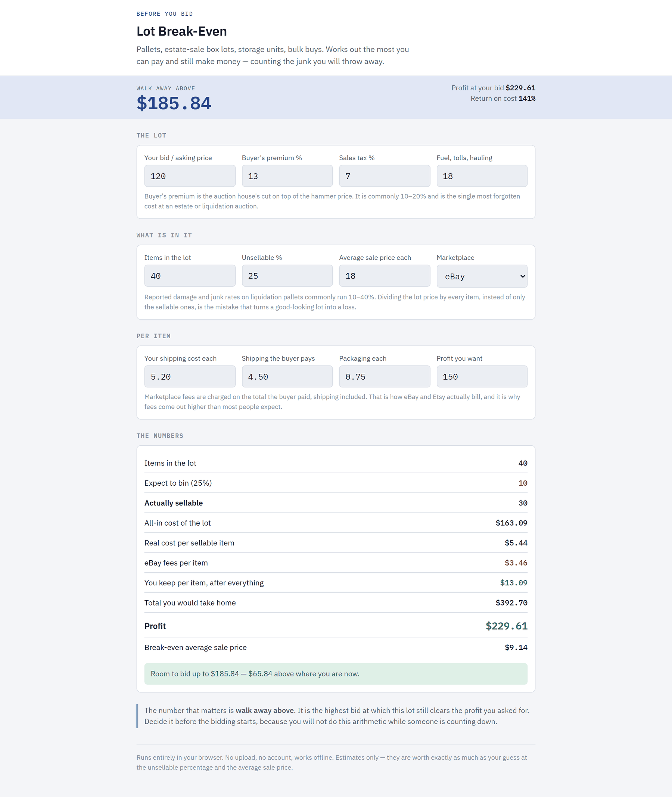Click the Items in the lot input
The width and height of the screenshot is (672, 797).
tap(190, 276)
